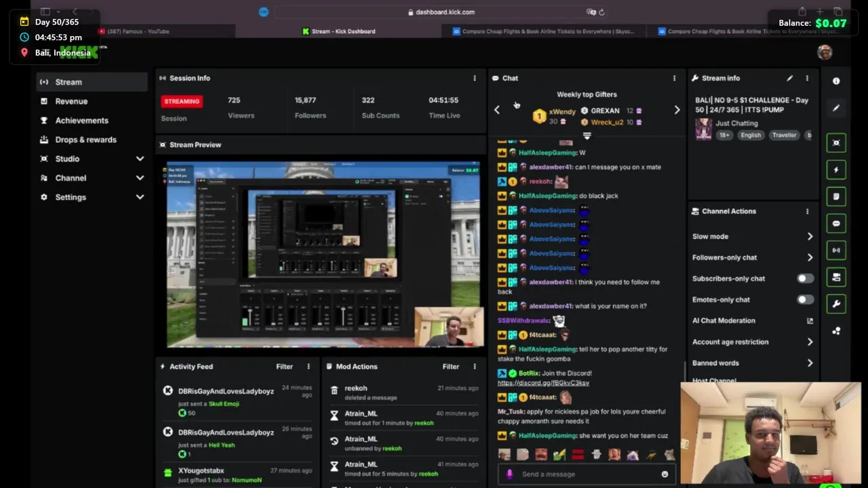Click top gifter xWendy
The width and height of the screenshot is (868, 488).
(562, 111)
